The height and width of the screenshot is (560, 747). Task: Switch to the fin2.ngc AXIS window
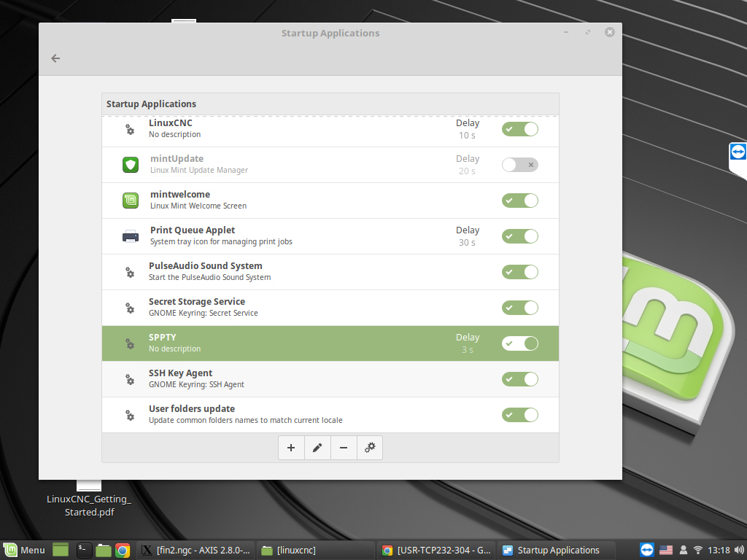tap(196, 550)
